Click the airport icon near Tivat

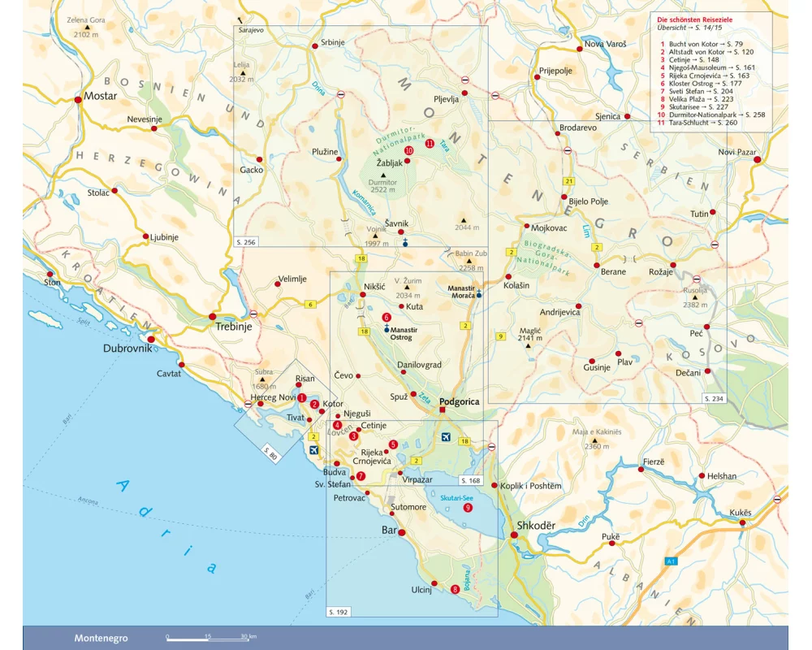click(x=314, y=449)
